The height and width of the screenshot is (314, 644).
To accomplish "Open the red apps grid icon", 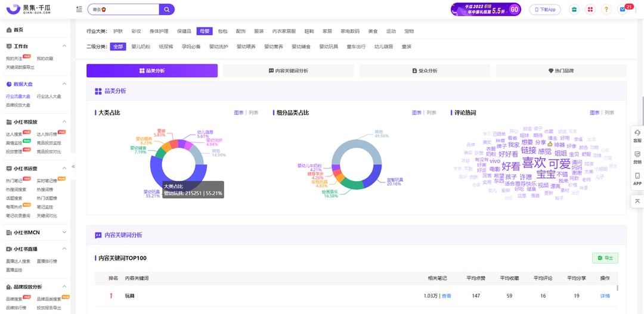I will (590, 10).
